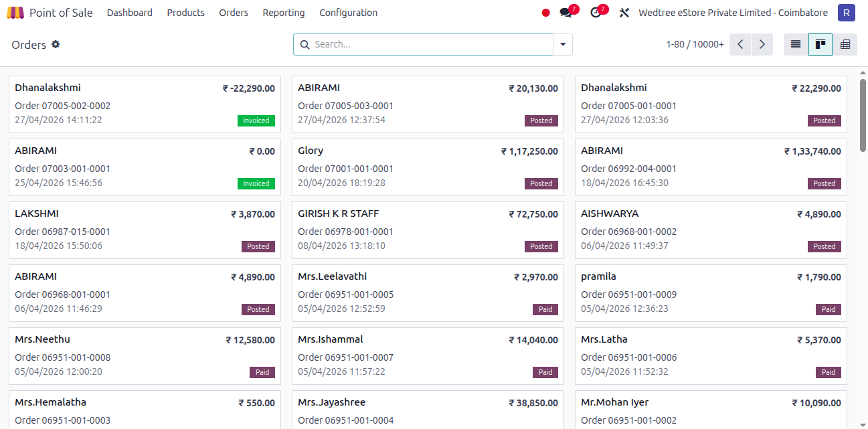868x429 pixels.
Task: Open the conversations chat icon
Action: [x=568, y=12]
